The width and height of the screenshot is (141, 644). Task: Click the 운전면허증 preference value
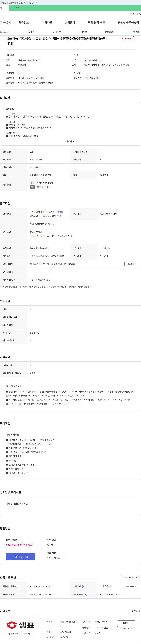[35, 333]
